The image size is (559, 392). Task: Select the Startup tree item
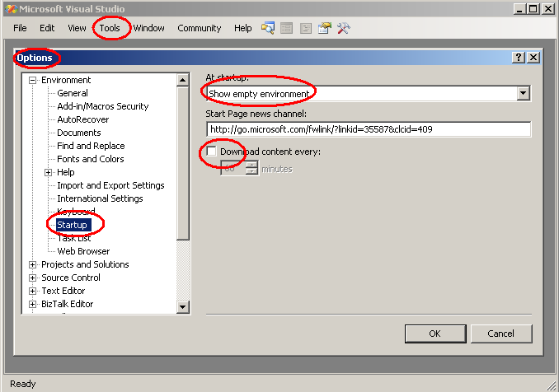[x=74, y=225]
